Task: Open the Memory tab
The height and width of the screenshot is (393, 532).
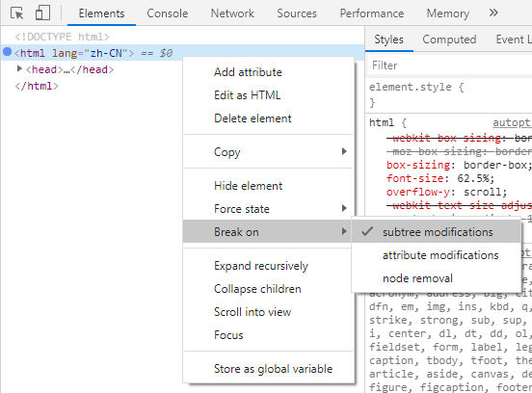Action: (448, 13)
